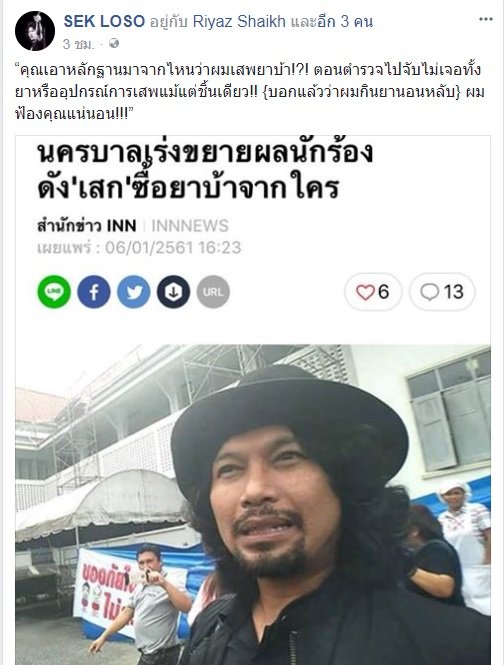Open the comments button showing 13

[x=442, y=292]
